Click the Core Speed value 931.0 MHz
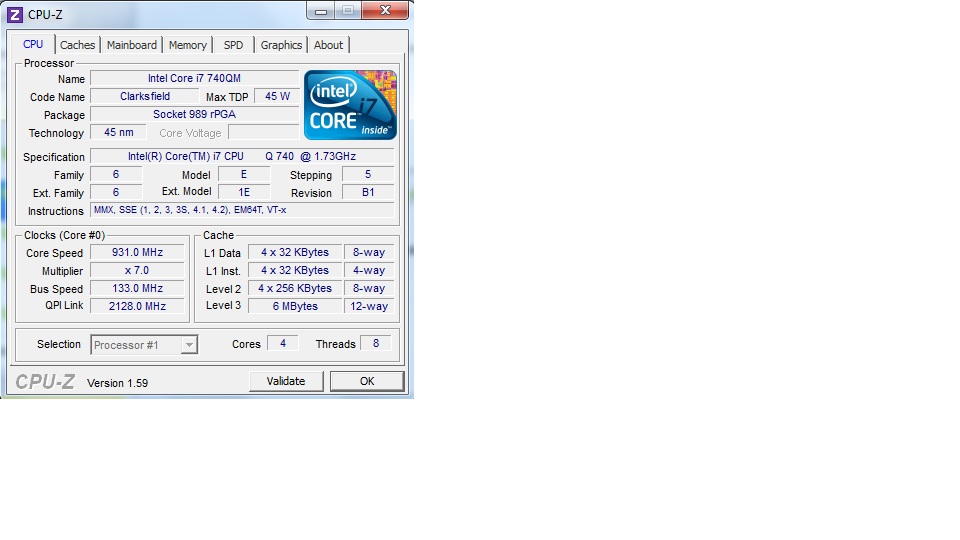960x540 pixels. click(137, 252)
